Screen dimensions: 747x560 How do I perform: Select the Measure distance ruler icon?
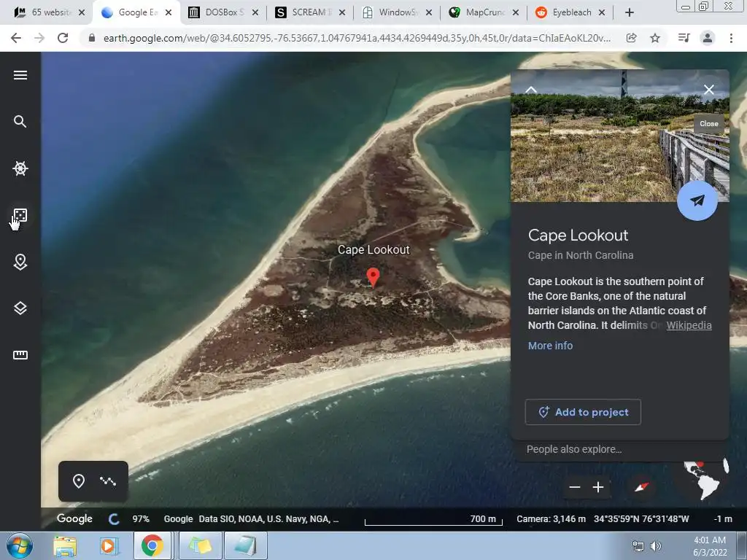click(20, 355)
